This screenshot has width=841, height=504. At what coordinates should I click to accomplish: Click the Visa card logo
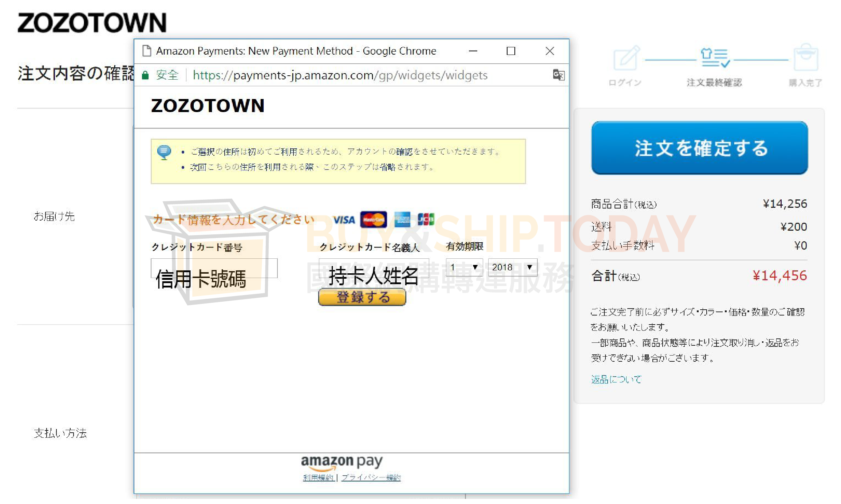pos(344,220)
